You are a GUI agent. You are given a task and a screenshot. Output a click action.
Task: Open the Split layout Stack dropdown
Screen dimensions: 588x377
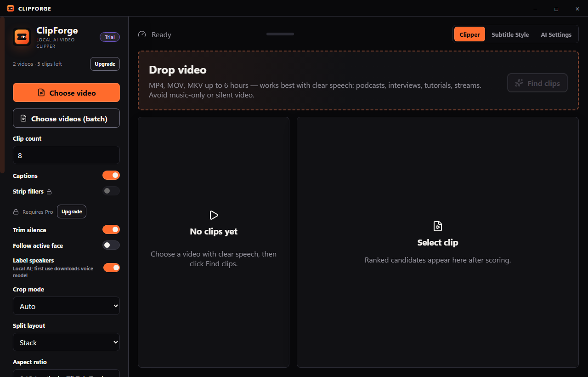(x=66, y=343)
